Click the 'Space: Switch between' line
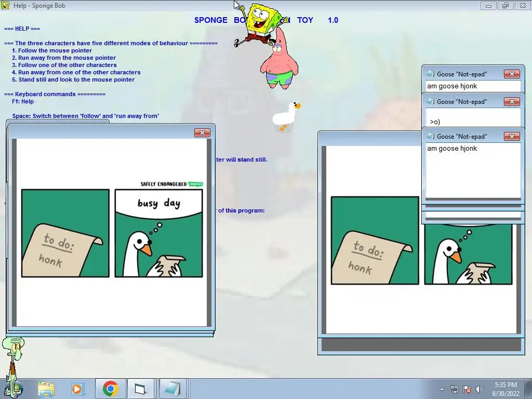Screen dimensions: 532x399 click(x=86, y=116)
